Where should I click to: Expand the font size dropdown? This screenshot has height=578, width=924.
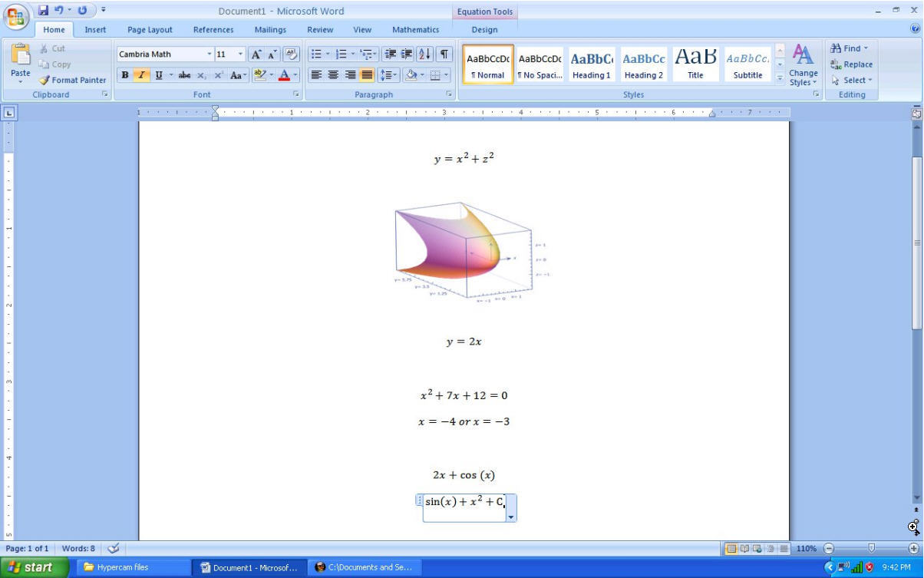pyautogui.click(x=239, y=54)
